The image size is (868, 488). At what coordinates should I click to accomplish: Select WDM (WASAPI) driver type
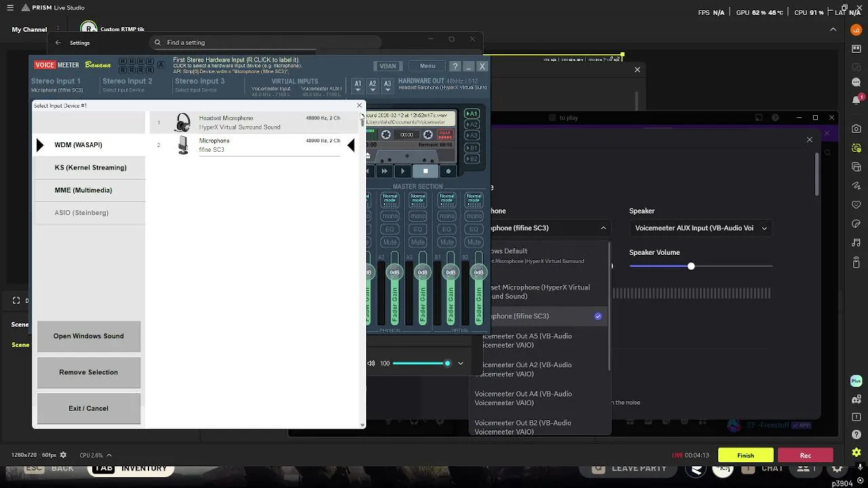click(x=90, y=145)
